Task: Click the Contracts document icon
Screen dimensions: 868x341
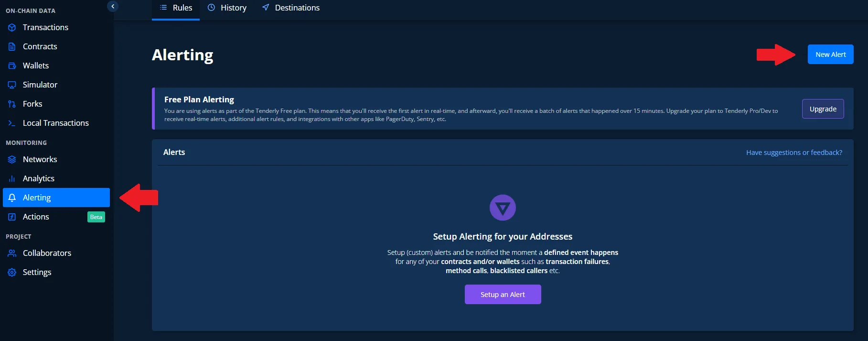Action: (x=12, y=46)
